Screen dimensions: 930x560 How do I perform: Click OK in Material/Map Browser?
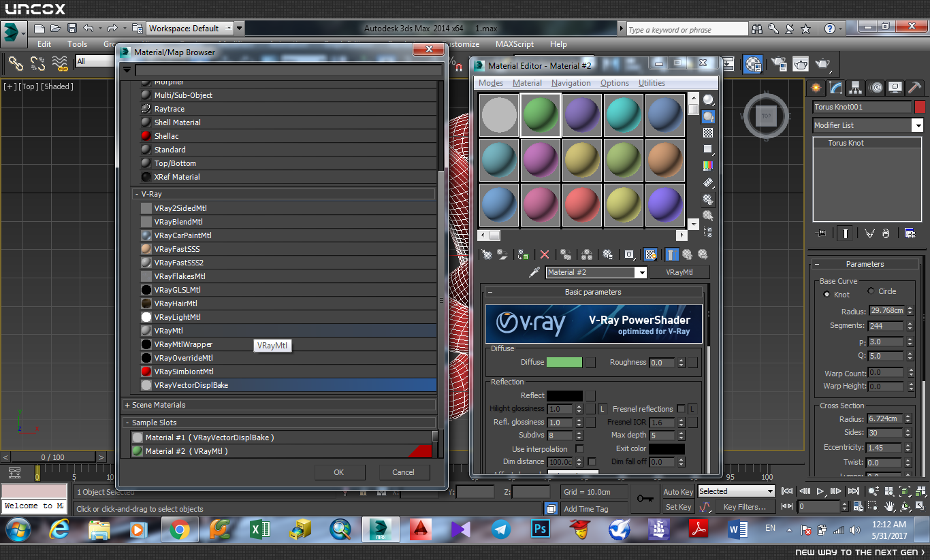[x=339, y=472]
